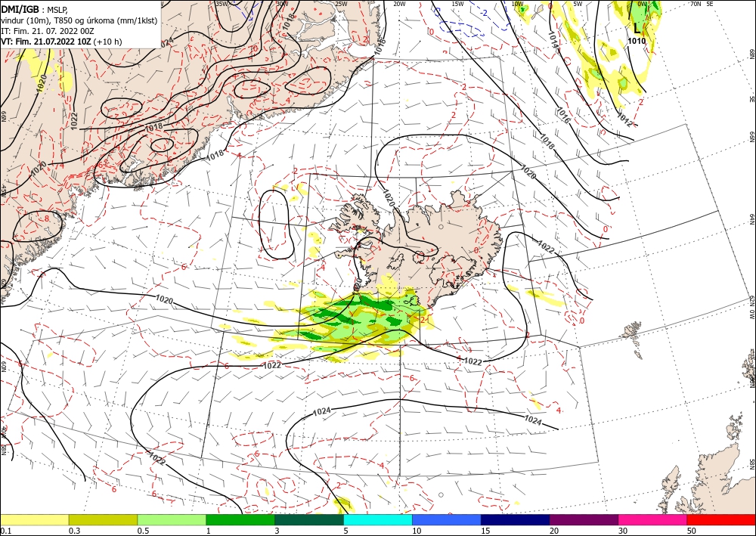This screenshot has width=756, height=536.
Task: Click the '70N' latitude label
Action: tap(696, 4)
